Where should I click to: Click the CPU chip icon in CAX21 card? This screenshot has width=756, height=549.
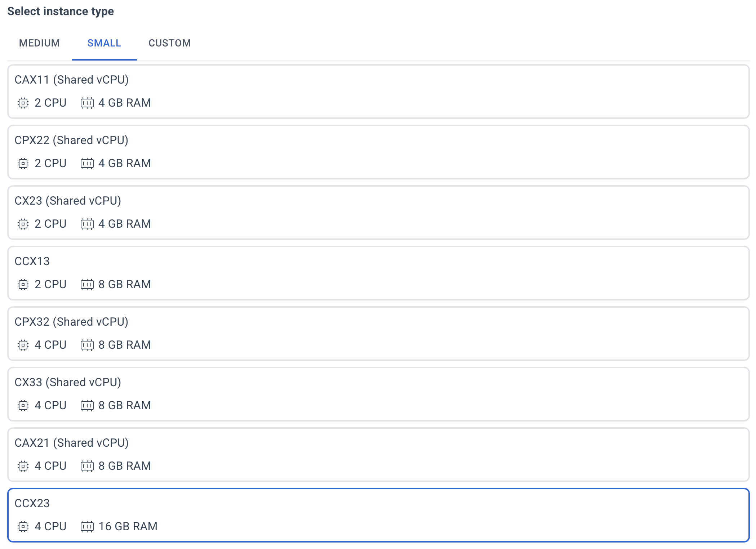(23, 466)
